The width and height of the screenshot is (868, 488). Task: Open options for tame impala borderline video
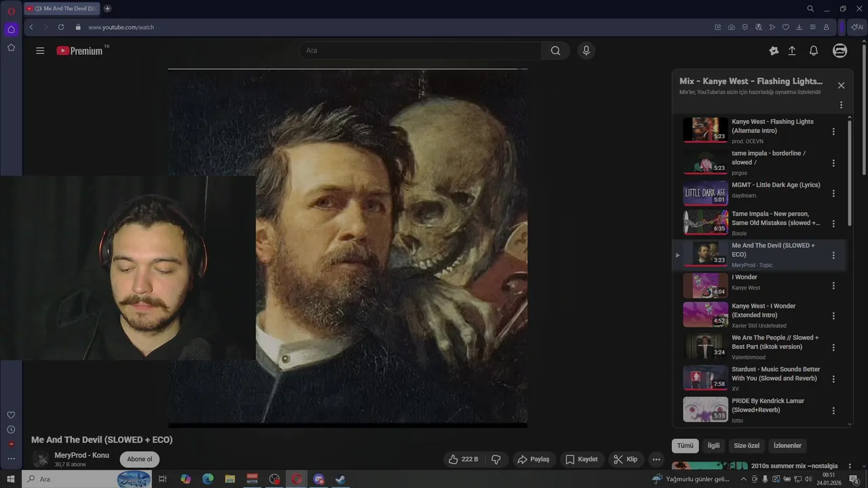(x=833, y=163)
